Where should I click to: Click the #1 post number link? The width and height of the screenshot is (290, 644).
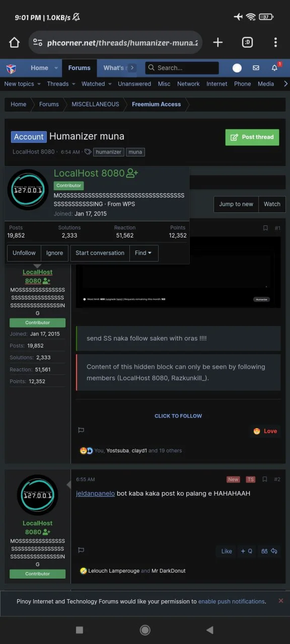[277, 228]
